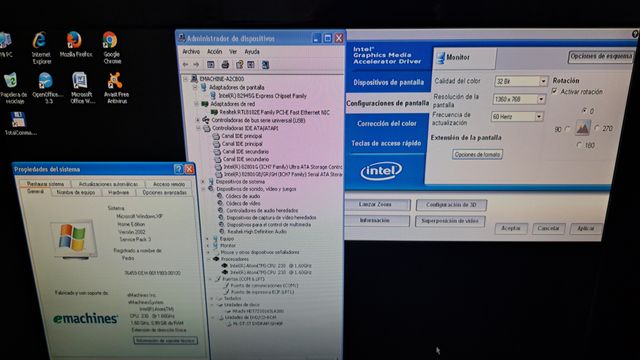
Task: Expand Controladoras de bus serie universal (USB)
Action: point(198,120)
